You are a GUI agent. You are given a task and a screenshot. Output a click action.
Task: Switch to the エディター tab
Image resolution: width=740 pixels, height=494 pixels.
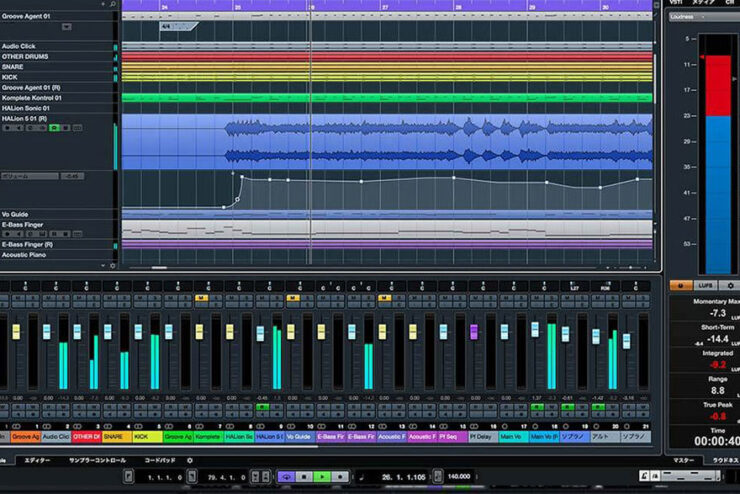[37, 460]
